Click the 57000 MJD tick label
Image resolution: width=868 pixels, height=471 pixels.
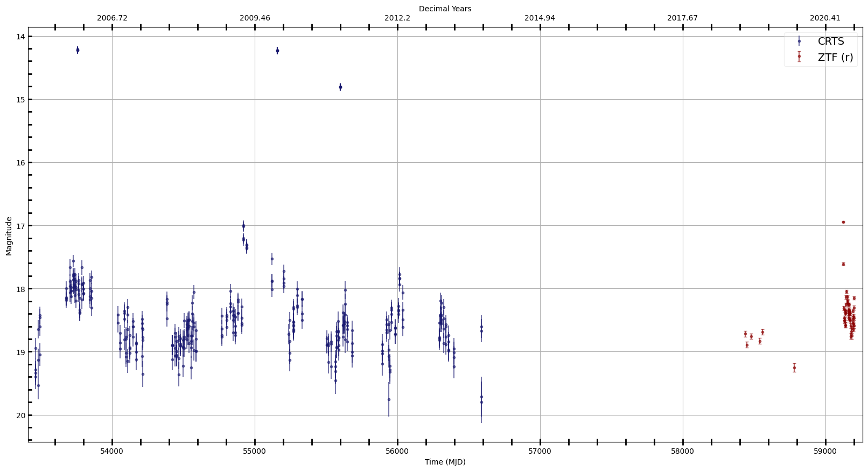tap(540, 451)
